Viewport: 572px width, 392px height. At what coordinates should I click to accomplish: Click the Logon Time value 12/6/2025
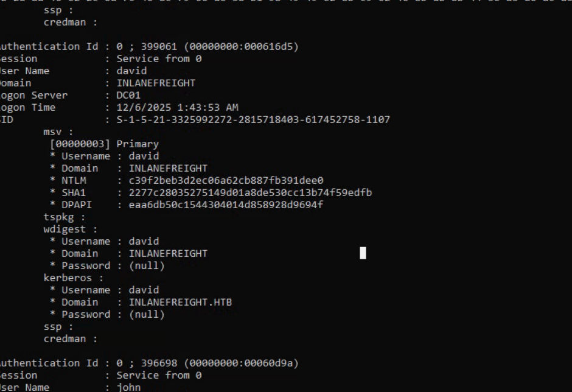177,107
